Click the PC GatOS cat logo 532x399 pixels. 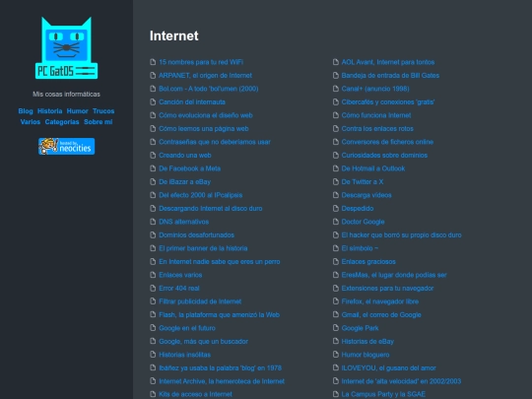pos(67,48)
